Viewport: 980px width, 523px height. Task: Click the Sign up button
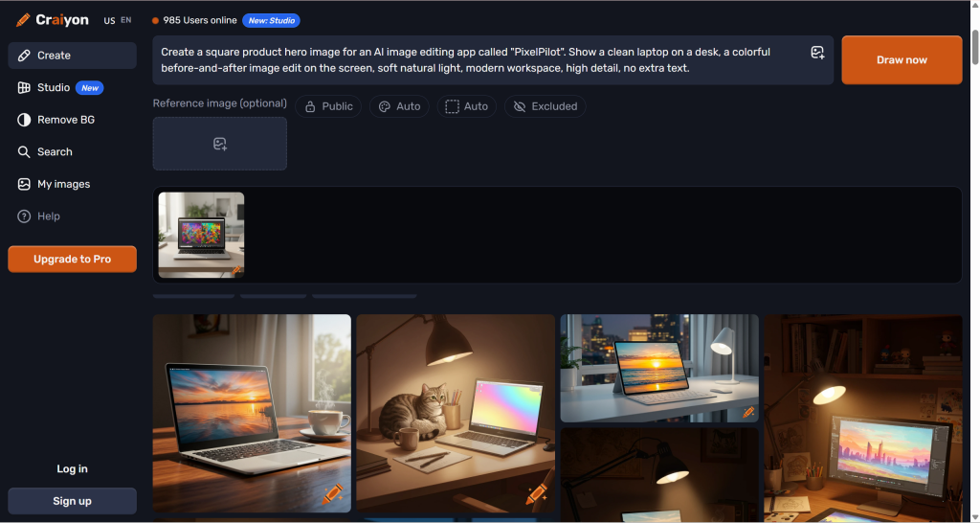72,501
